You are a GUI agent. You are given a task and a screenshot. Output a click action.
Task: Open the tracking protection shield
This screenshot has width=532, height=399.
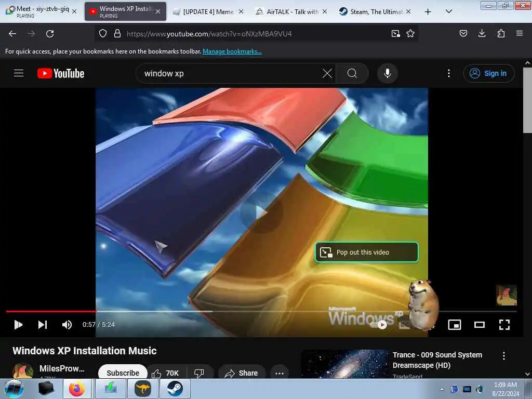coord(103,34)
